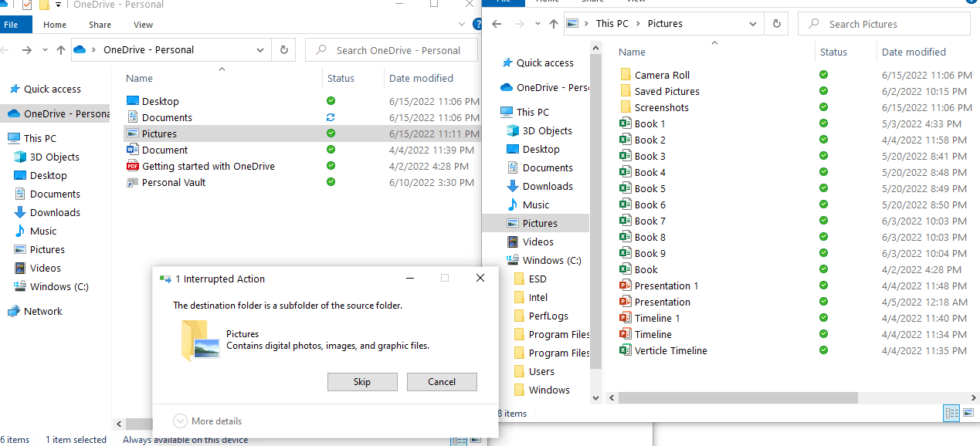The height and width of the screenshot is (446, 980).
Task: Click Properties checkmark icon in title bar
Action: point(26,5)
